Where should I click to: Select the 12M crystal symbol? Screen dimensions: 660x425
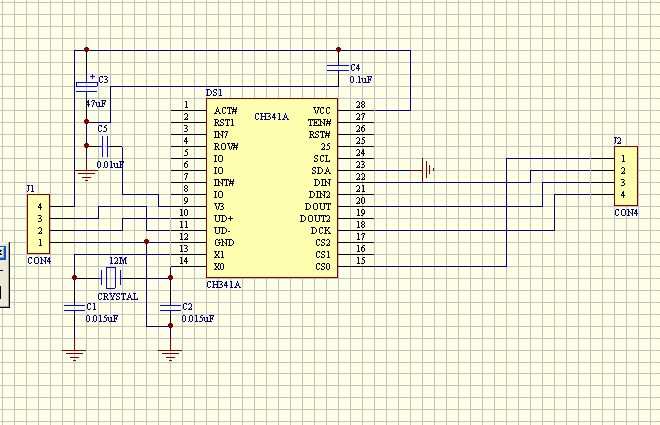111,278
